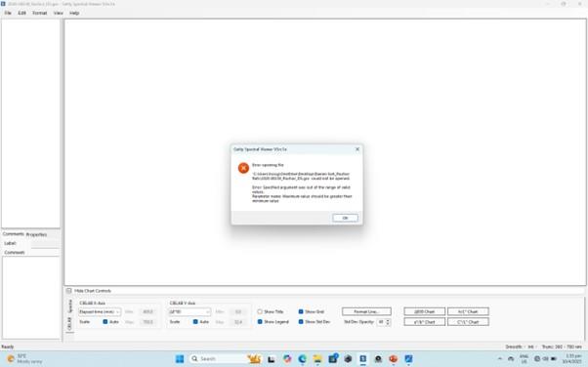Image resolution: width=588 pixels, height=367 pixels.
Task: Click the Y-Axis Max field
Action: click(x=237, y=322)
